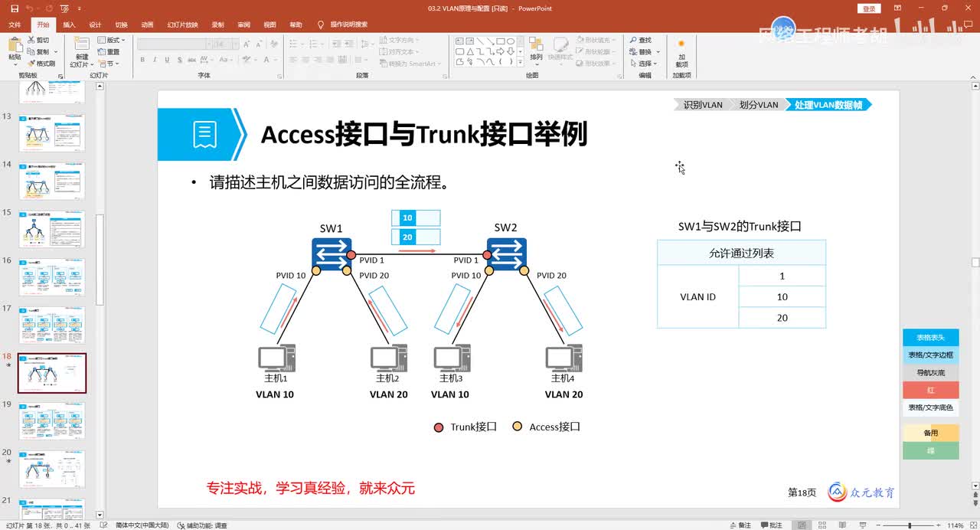Image resolution: width=980 pixels, height=530 pixels.
Task: Switch to slide sorter view in the status bar
Action: click(x=823, y=525)
